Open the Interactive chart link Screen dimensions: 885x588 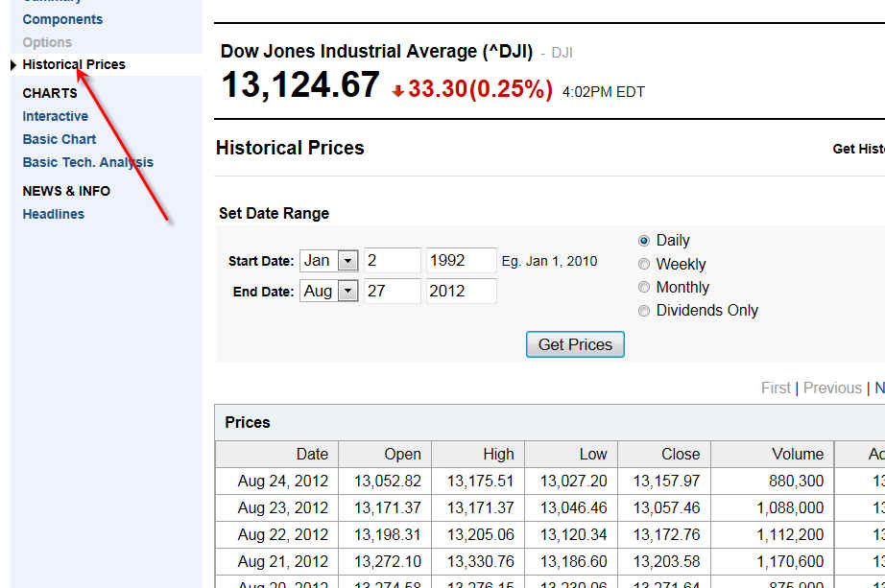pyautogui.click(x=55, y=116)
